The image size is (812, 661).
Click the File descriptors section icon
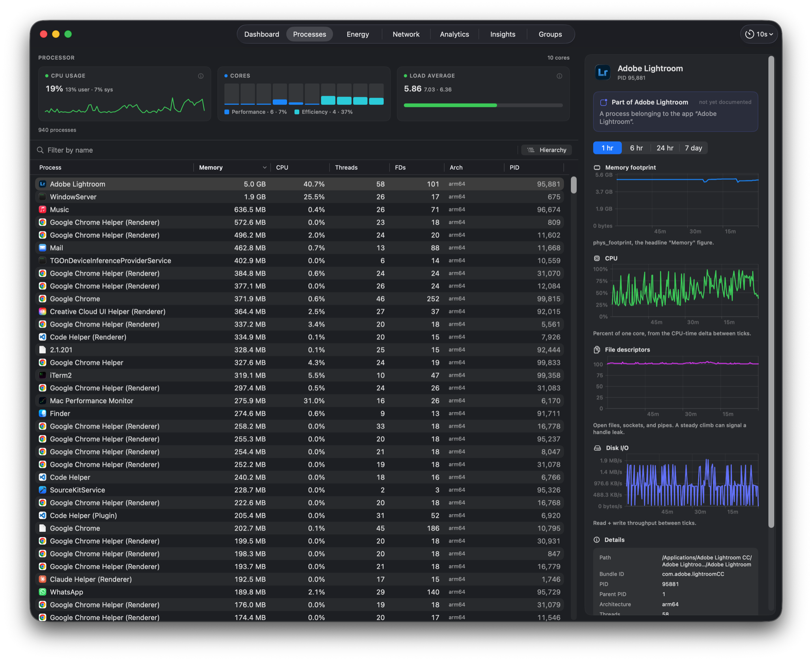coord(597,350)
